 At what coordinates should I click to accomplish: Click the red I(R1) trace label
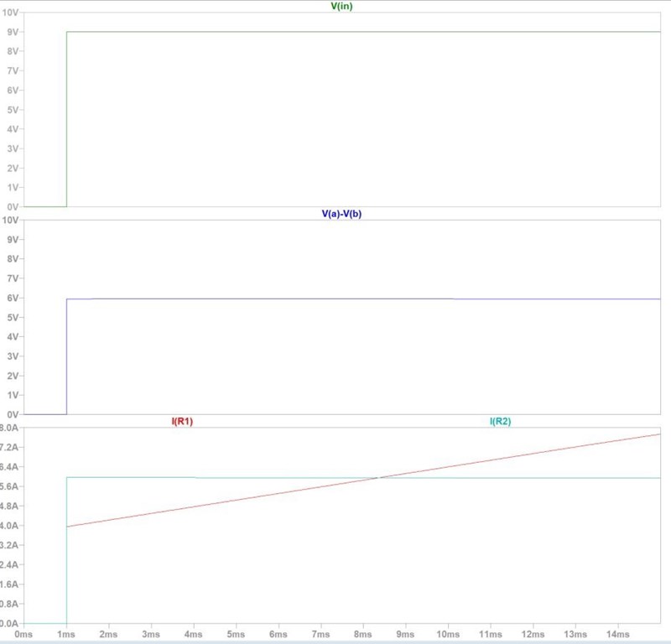click(x=182, y=421)
